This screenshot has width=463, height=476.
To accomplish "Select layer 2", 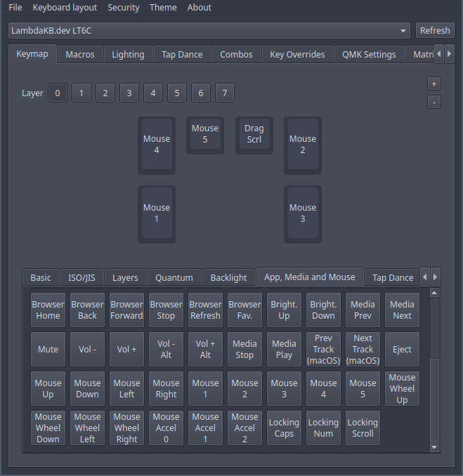I will [x=105, y=93].
